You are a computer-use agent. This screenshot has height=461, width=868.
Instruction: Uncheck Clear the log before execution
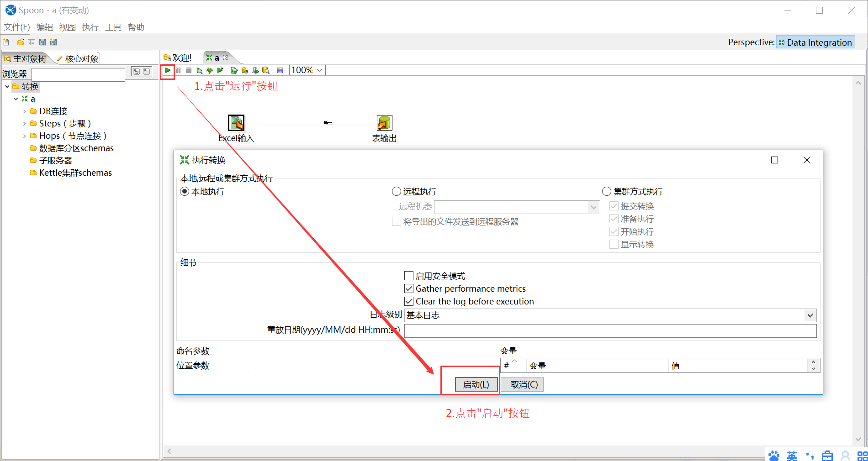409,301
